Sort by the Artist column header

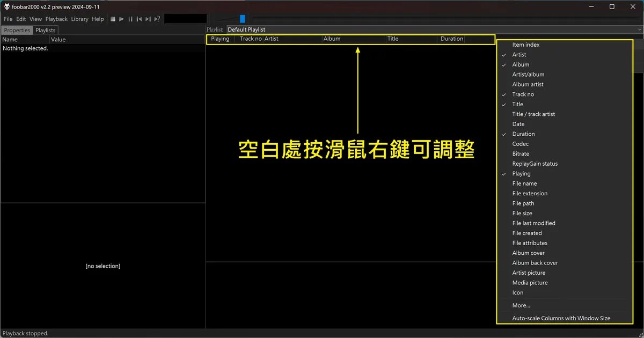[292, 39]
